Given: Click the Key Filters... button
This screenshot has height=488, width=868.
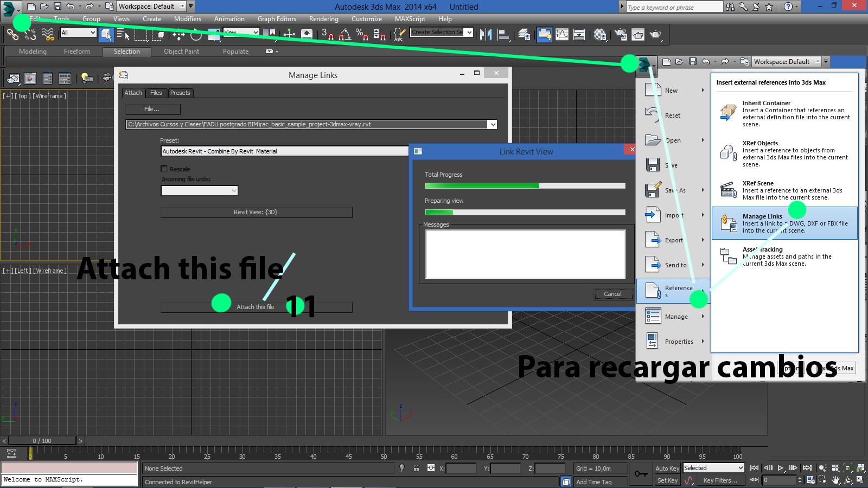Looking at the screenshot, I should point(720,480).
